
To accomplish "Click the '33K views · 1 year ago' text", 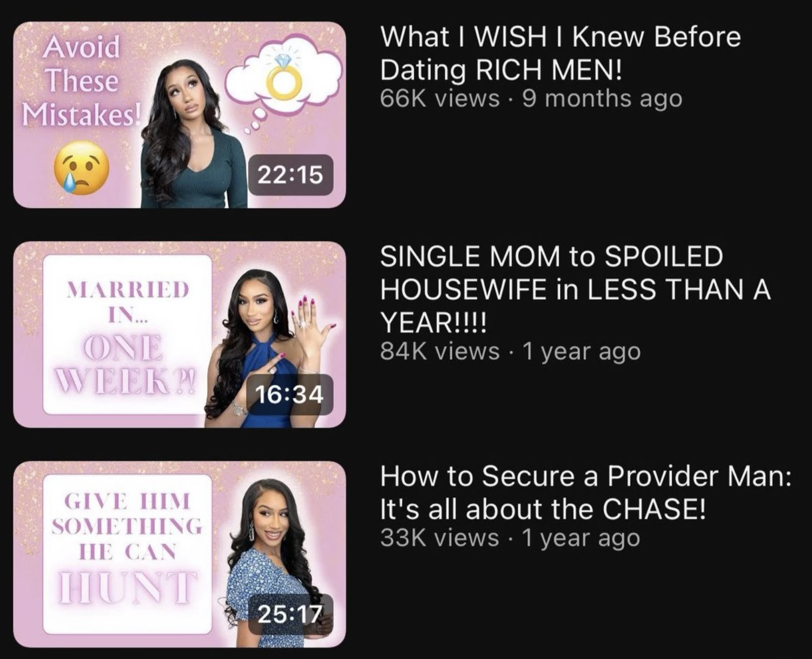I will click(x=510, y=538).
